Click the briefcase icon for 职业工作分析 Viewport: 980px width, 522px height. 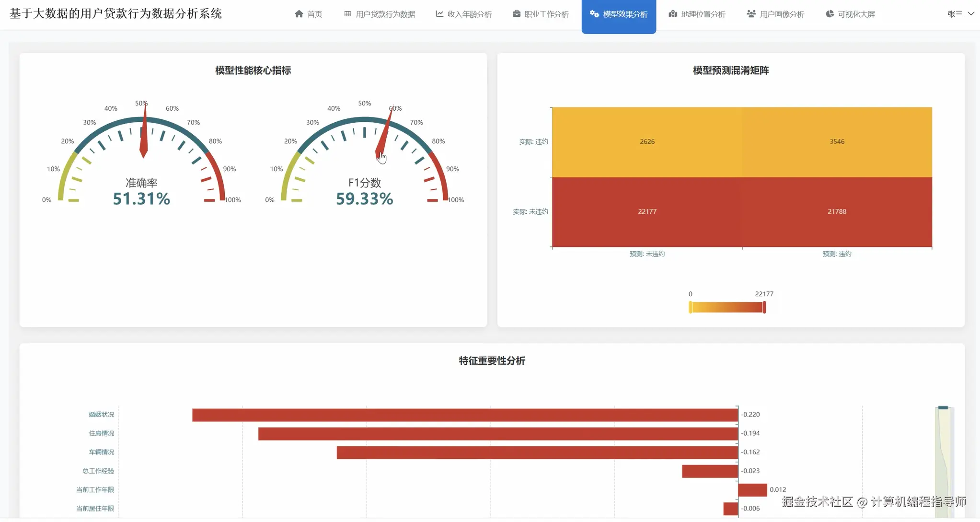tap(516, 14)
